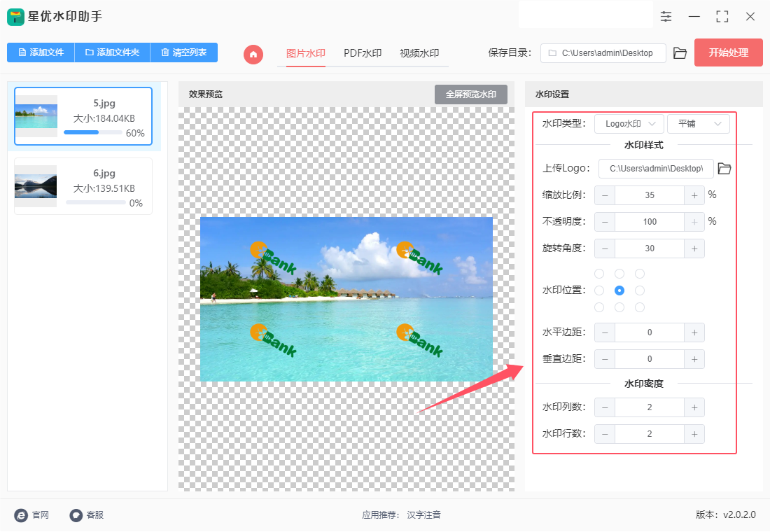Select top-left watermark position
770x532 pixels.
pyautogui.click(x=599, y=274)
